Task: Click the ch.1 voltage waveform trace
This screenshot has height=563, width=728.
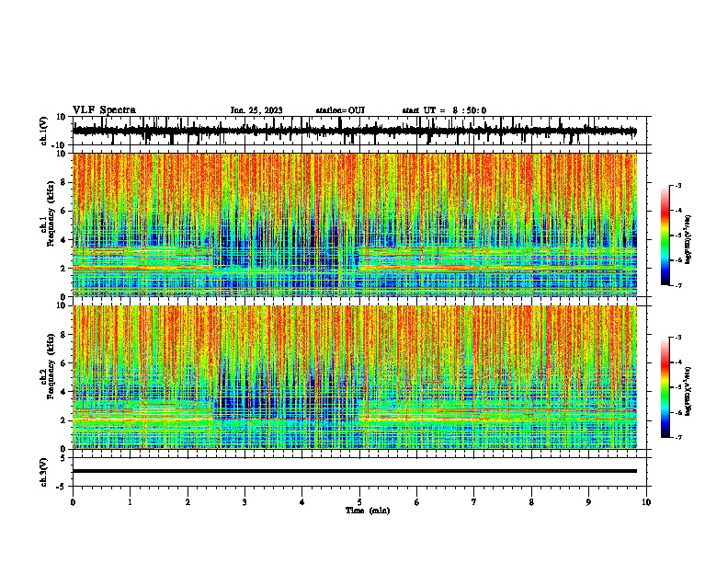Action: [x=355, y=131]
